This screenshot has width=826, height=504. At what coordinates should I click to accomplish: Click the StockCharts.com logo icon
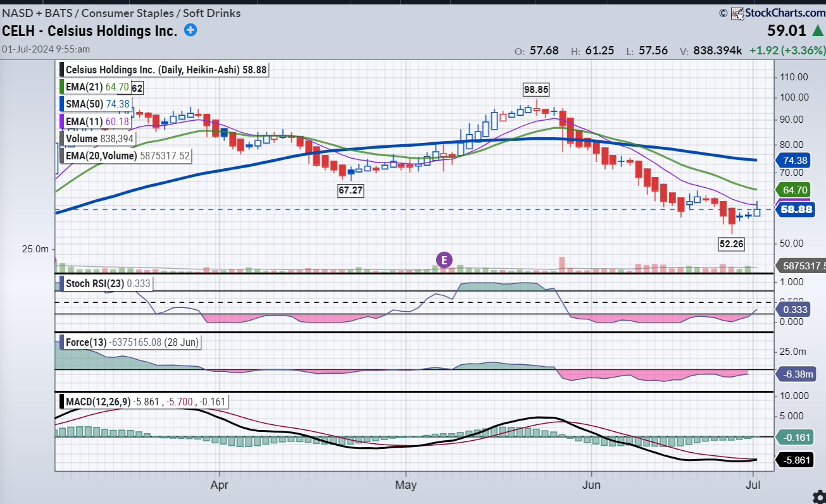point(737,13)
